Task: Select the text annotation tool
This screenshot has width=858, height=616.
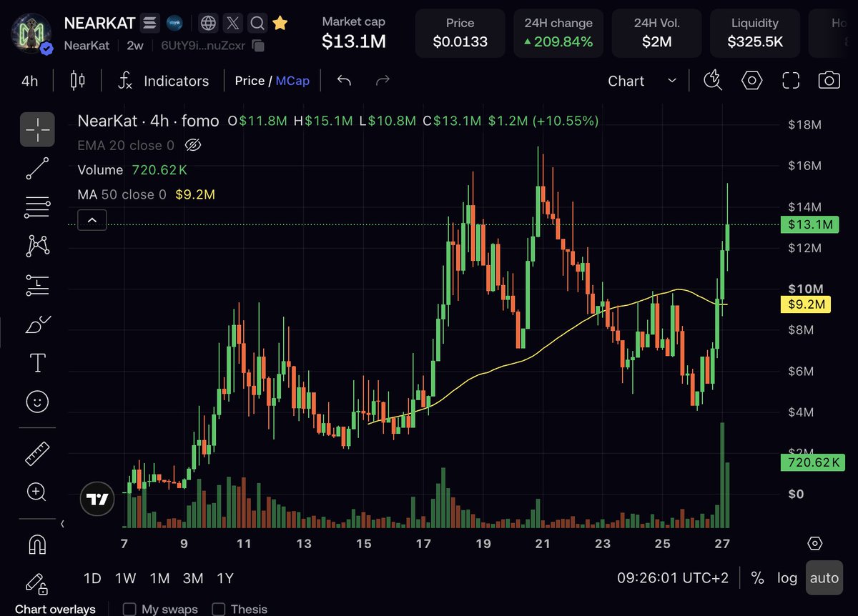Action: coord(37,362)
